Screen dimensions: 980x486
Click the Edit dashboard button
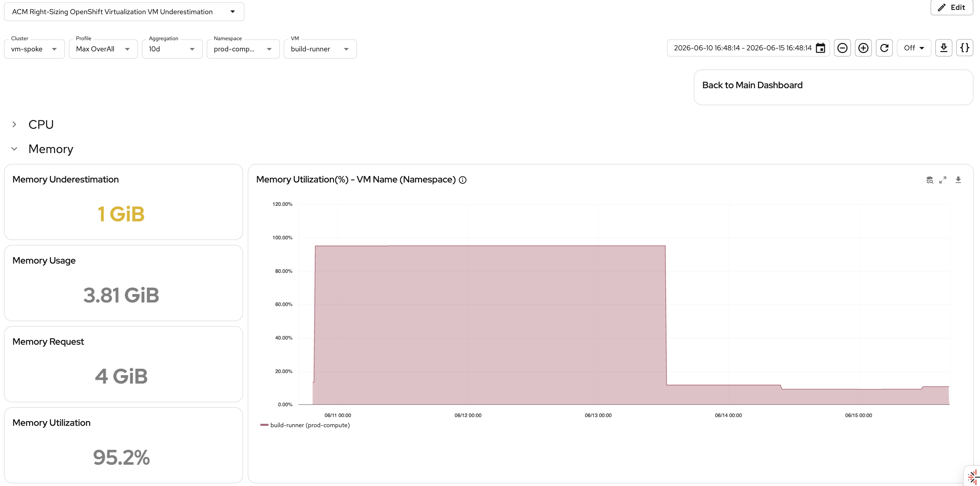coord(952,8)
